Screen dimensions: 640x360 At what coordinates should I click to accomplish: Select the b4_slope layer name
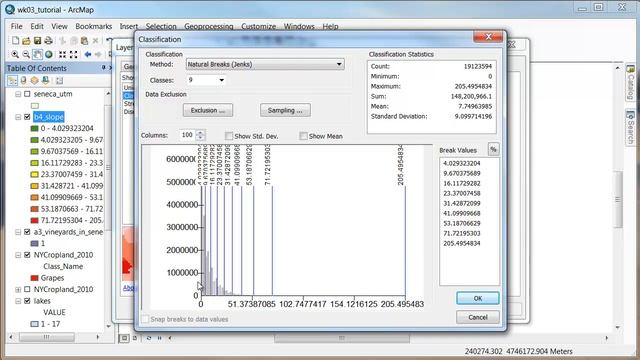49,117
